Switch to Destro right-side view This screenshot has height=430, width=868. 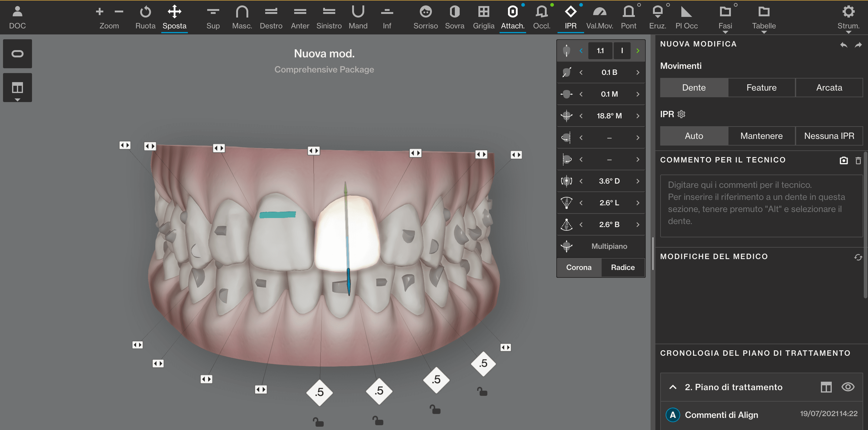[x=271, y=18]
